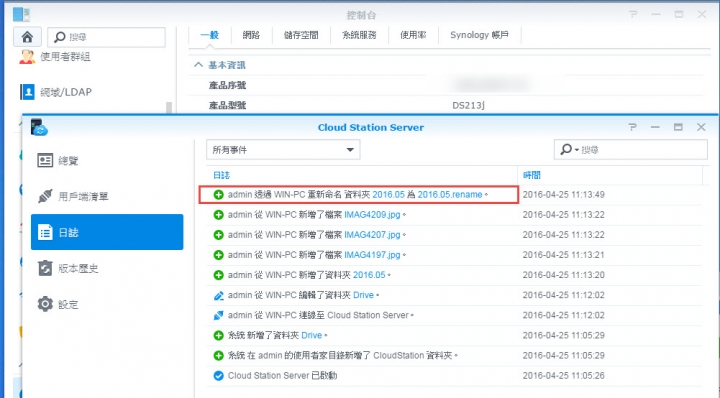Switch to the 儲存空間 tab
Image resolution: width=720 pixels, height=398 pixels.
pos(301,35)
